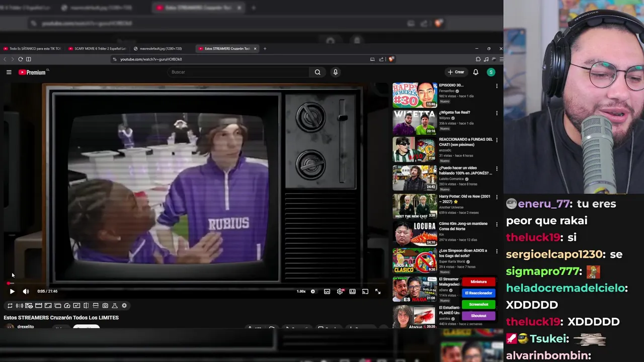
Task: Open Happy Wheels #30 video thumbnail
Action: (415, 95)
